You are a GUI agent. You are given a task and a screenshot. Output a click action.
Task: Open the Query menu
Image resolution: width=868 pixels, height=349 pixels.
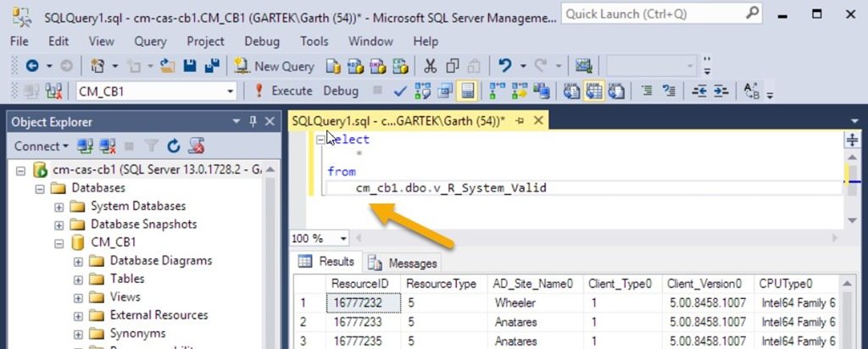(150, 41)
